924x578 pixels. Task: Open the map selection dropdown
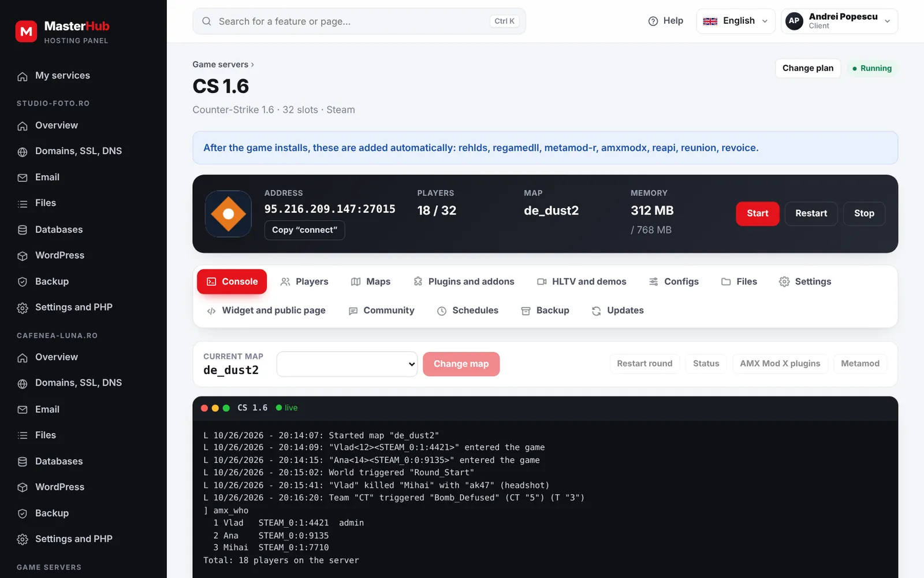click(347, 364)
